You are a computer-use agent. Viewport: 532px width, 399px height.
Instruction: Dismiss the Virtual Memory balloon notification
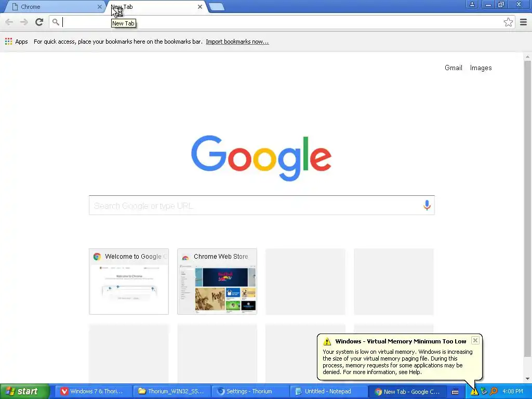tap(475, 340)
